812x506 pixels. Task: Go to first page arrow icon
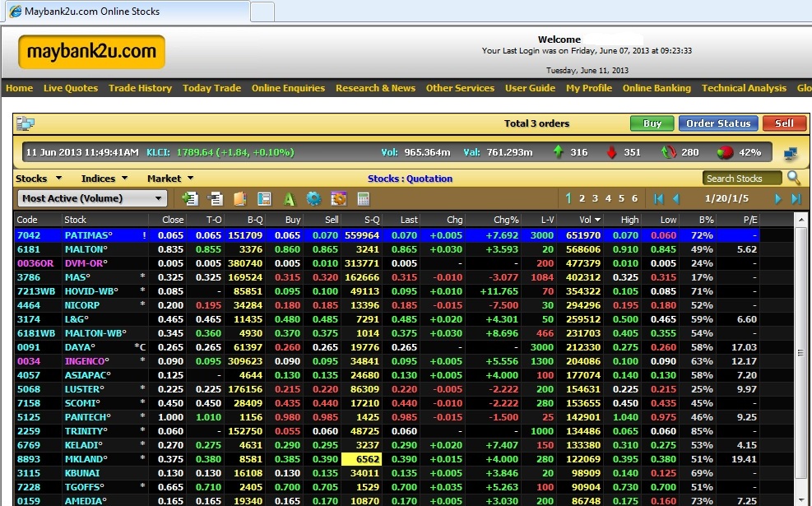[658, 198]
